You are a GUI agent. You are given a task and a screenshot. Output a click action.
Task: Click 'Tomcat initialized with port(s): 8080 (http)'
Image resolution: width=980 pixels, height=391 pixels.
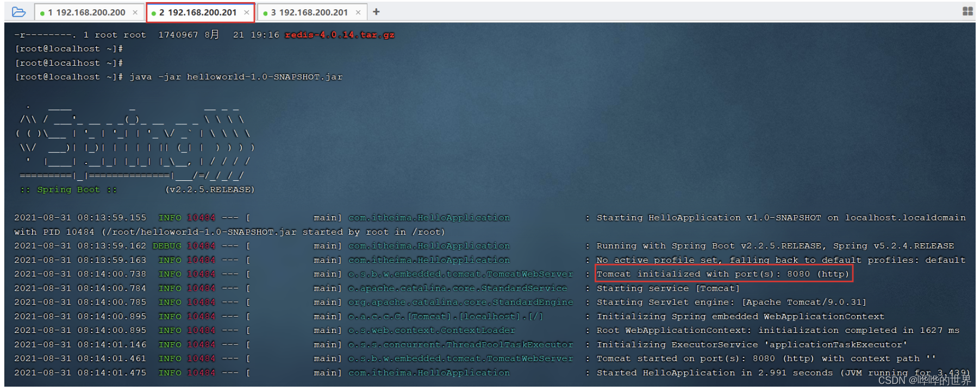(x=723, y=274)
